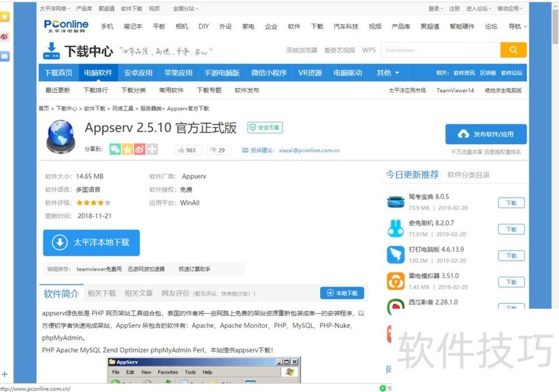Open TeamViewer14 link
Image resolution: width=559 pixels, height=392 pixels.
coord(456,91)
